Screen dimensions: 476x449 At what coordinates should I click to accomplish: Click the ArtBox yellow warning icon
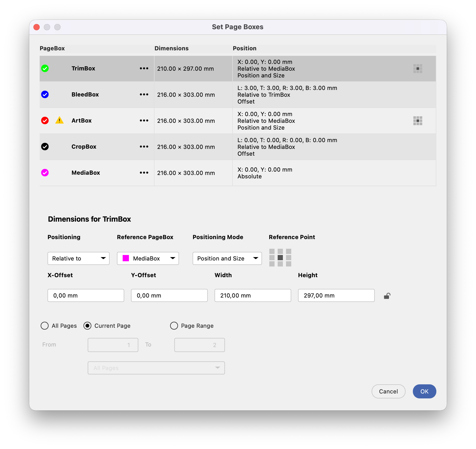[x=59, y=120]
